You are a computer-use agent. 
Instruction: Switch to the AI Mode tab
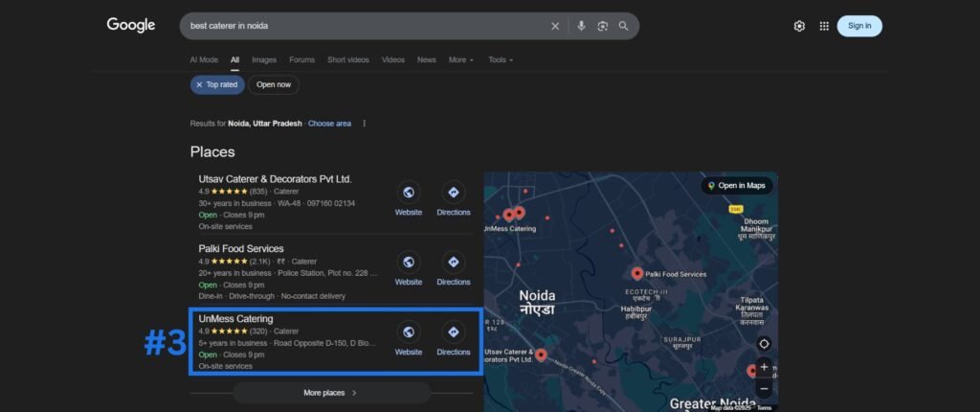coord(204,59)
